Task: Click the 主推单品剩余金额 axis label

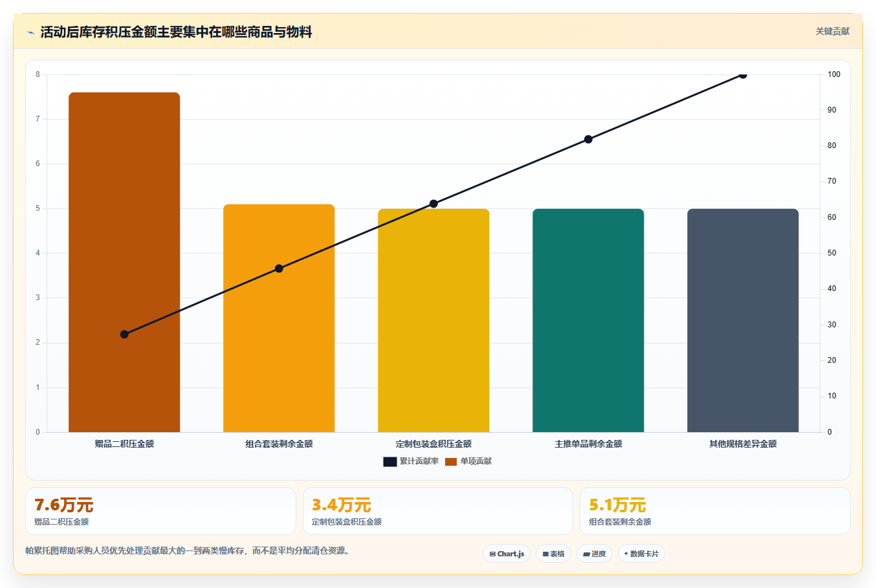Action: tap(588, 444)
